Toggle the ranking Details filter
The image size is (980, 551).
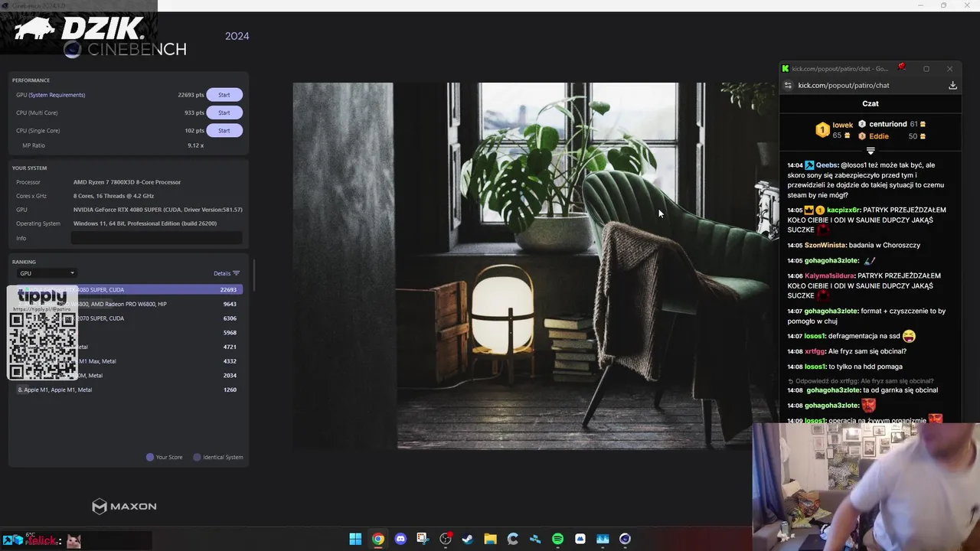pos(227,273)
